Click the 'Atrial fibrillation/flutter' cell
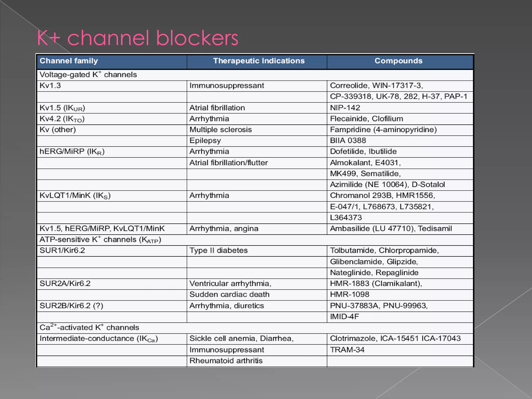 (x=257, y=163)
